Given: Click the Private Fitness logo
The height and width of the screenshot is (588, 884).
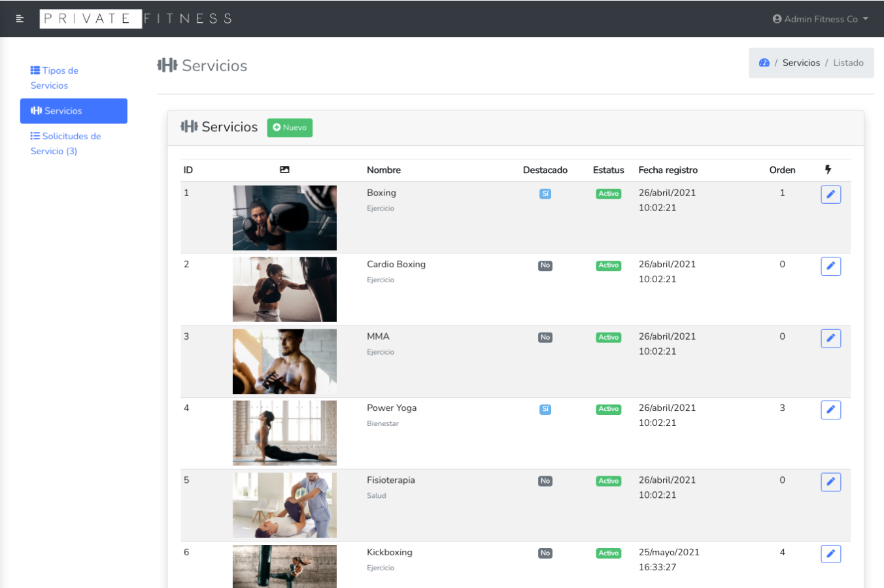Looking at the screenshot, I should pyautogui.click(x=137, y=19).
